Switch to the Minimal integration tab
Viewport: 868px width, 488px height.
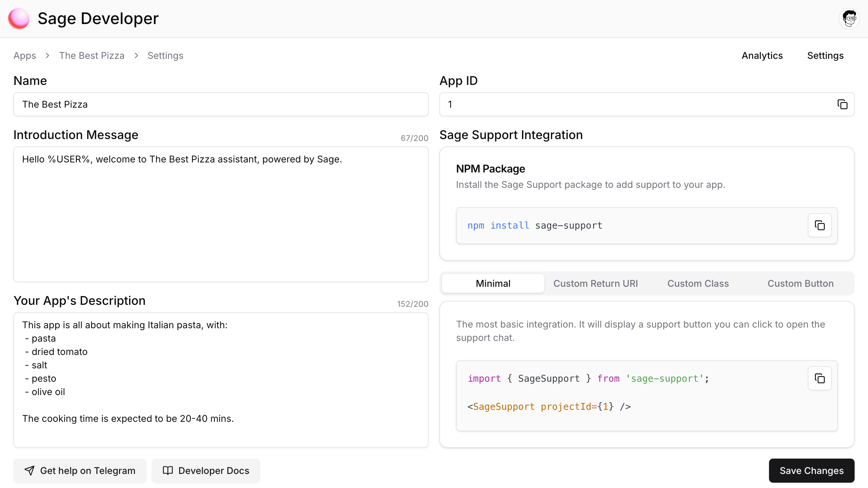click(x=492, y=283)
